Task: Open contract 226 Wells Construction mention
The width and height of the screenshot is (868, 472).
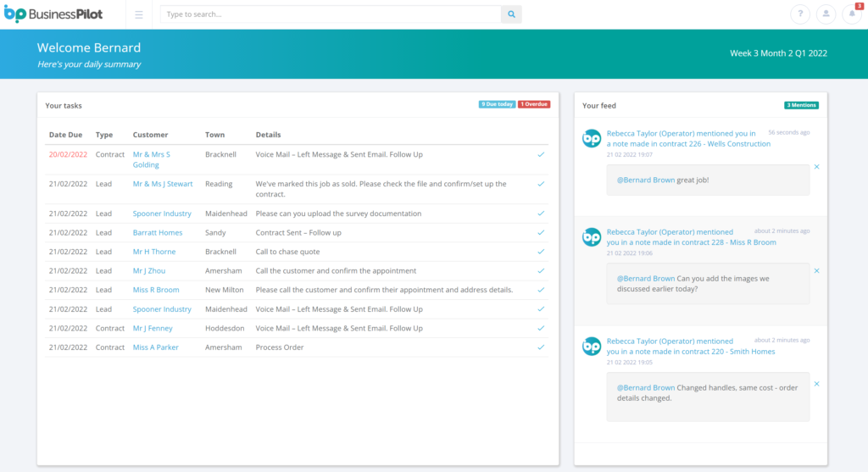Action: [x=688, y=144]
